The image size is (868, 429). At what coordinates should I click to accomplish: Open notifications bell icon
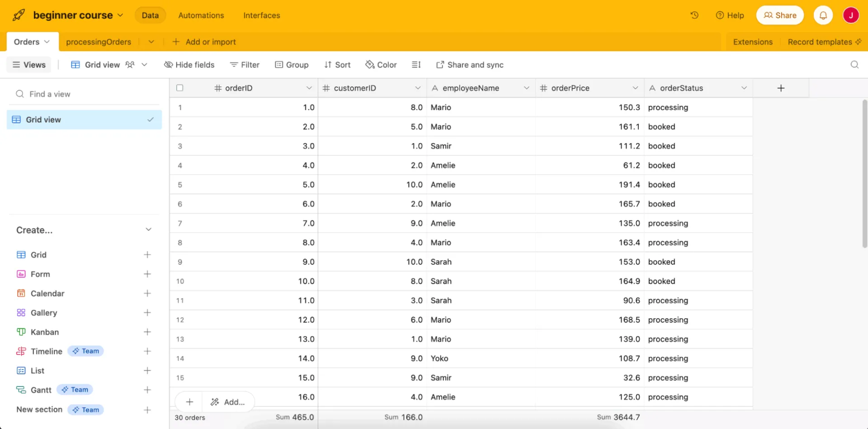(x=823, y=15)
